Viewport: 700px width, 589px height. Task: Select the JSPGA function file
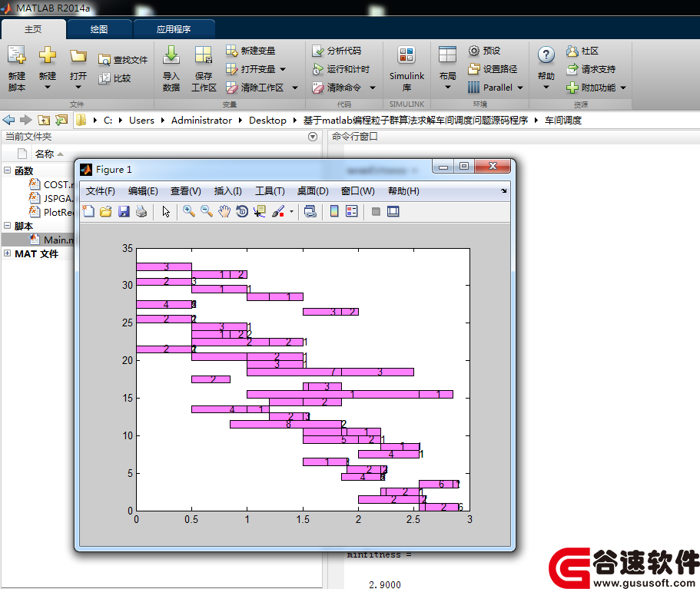pos(51,198)
